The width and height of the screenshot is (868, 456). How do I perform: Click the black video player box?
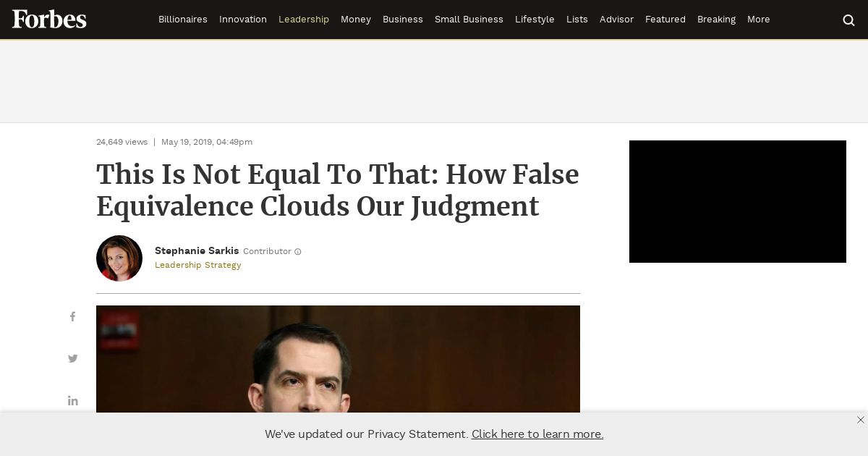(738, 201)
